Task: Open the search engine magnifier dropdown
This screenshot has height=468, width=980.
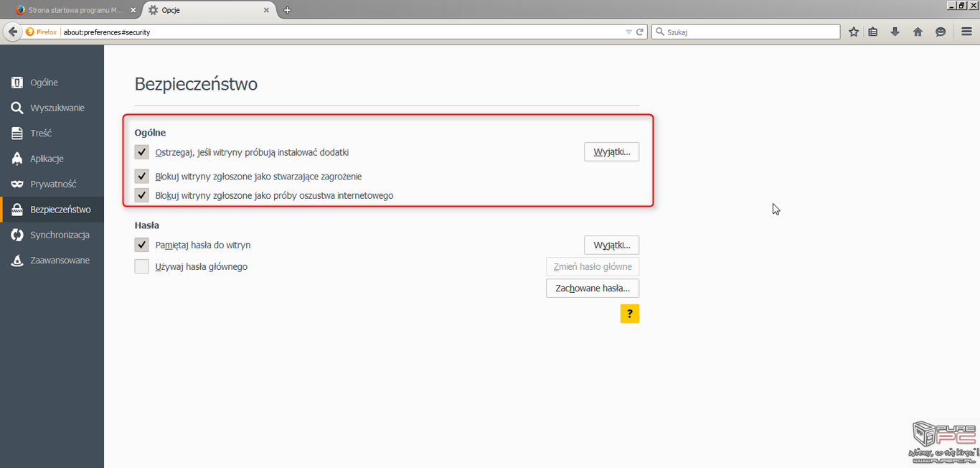Action: pyautogui.click(x=659, y=32)
